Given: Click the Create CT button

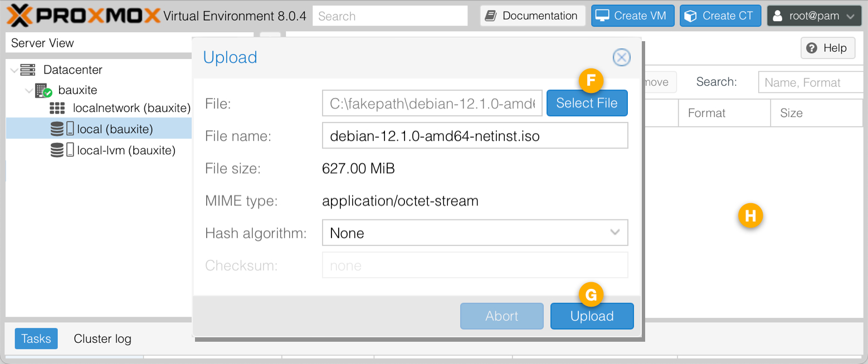Looking at the screenshot, I should [x=720, y=16].
